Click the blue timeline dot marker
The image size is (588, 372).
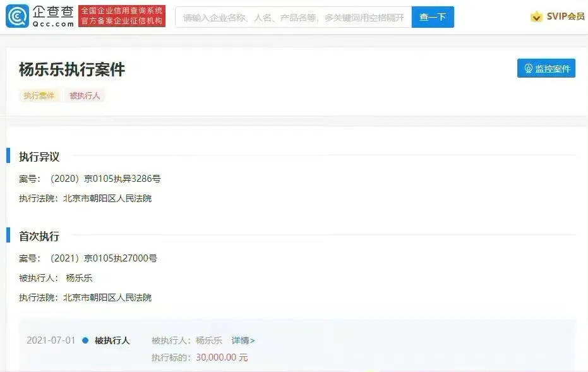point(85,340)
